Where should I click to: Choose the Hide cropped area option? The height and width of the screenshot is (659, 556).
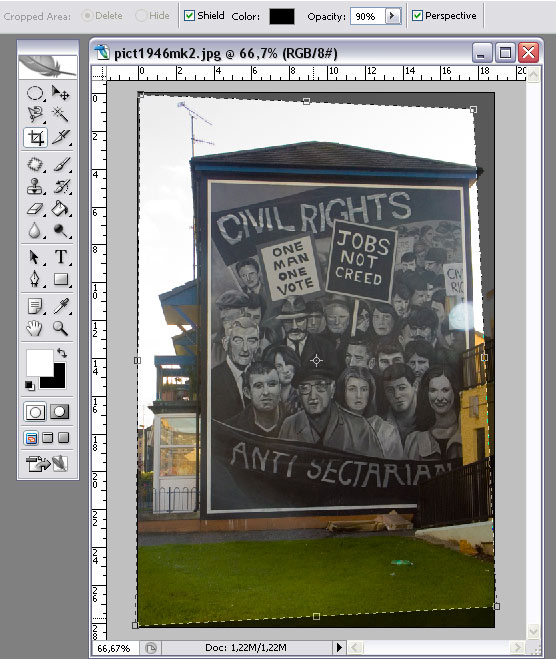(x=153, y=16)
